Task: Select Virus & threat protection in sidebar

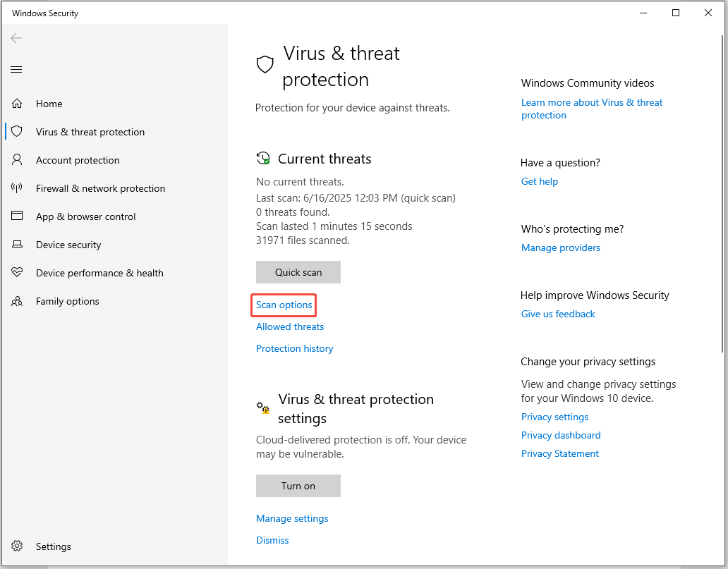Action: 90,132
